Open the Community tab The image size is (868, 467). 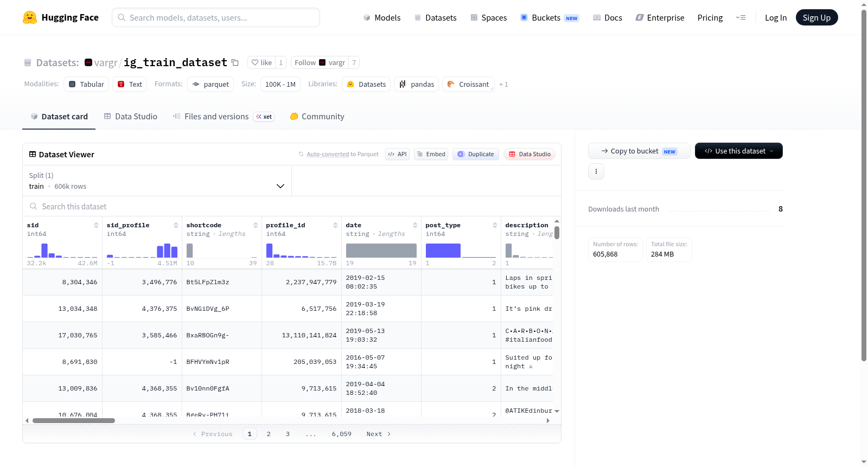317,116
